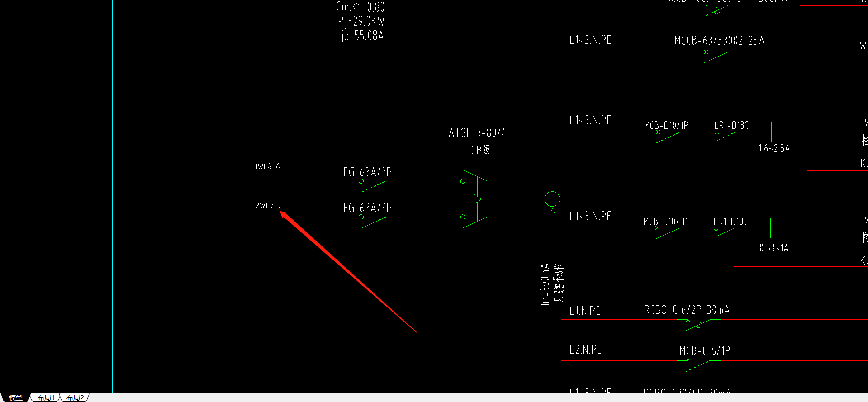Select the breaker symbol under RCBO-C16/2P 30mA
Viewport: 868px width, 402px height.
pyautogui.click(x=699, y=324)
